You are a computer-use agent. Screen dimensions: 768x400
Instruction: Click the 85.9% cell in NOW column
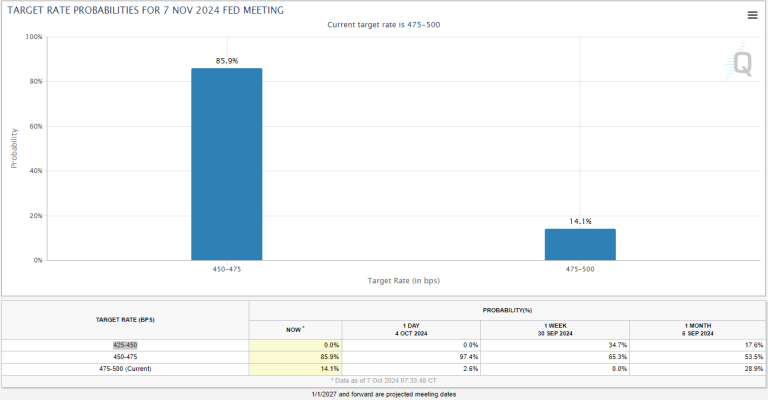tap(295, 357)
